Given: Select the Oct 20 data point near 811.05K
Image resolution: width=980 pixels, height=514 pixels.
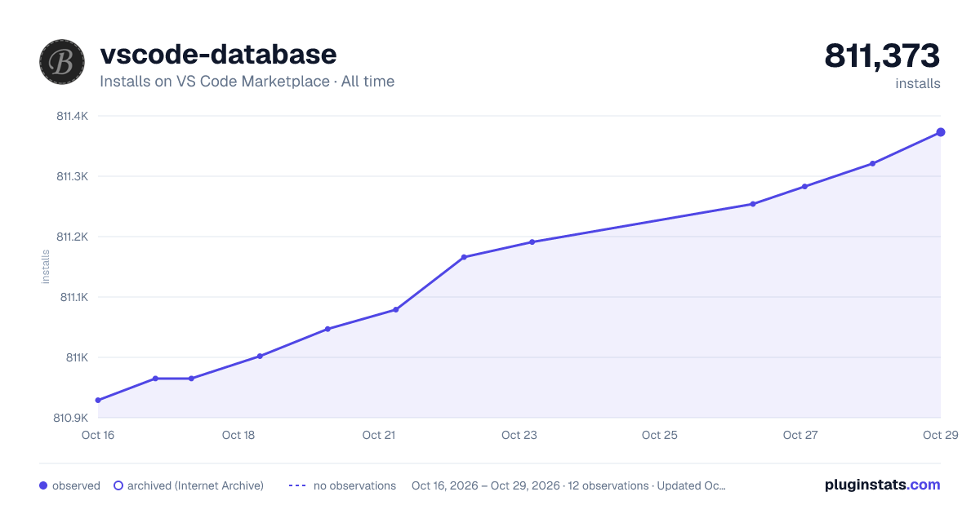Looking at the screenshot, I should pyautogui.click(x=327, y=329).
